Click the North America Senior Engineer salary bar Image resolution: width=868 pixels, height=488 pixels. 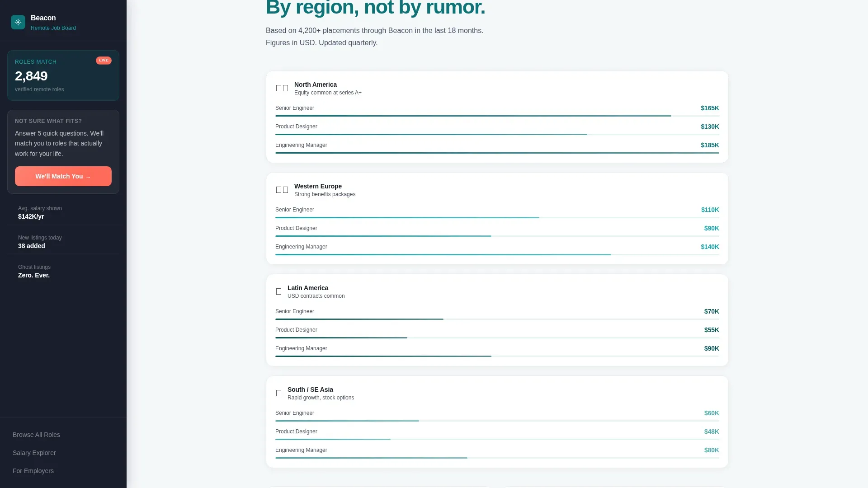[x=497, y=116]
